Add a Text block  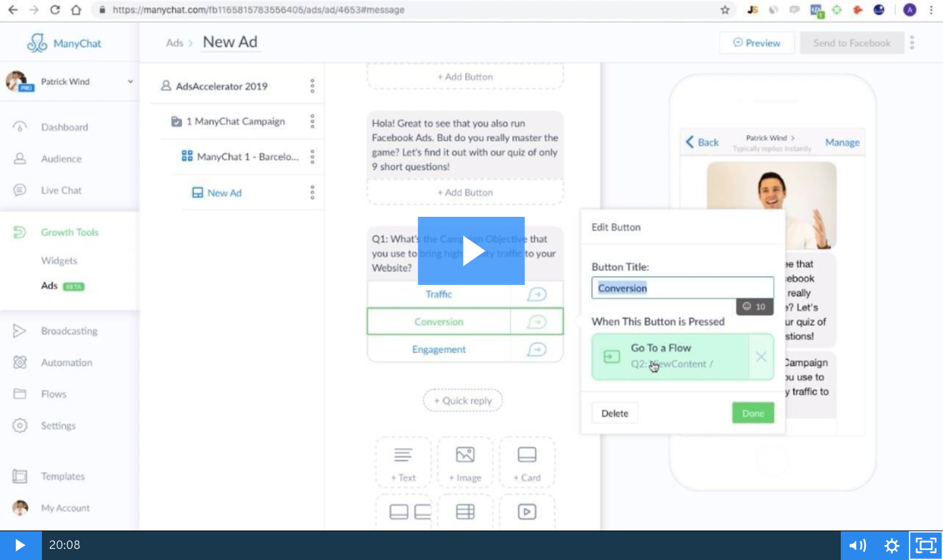click(403, 462)
